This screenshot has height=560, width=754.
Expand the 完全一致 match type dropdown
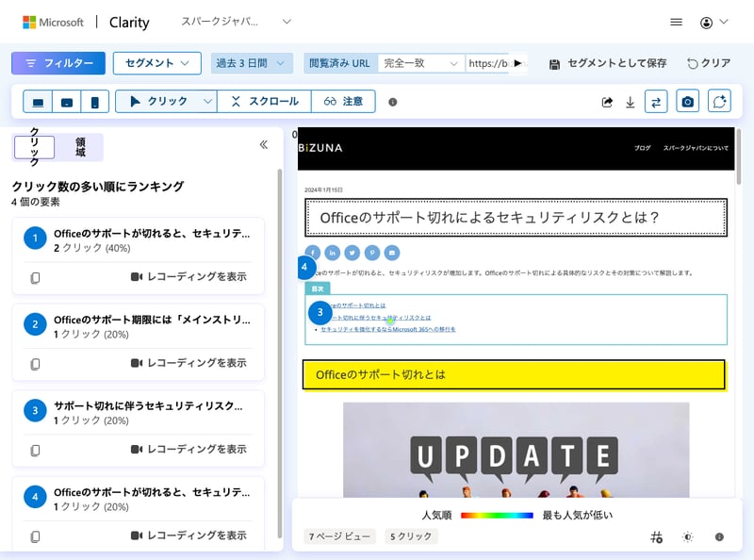pos(420,63)
